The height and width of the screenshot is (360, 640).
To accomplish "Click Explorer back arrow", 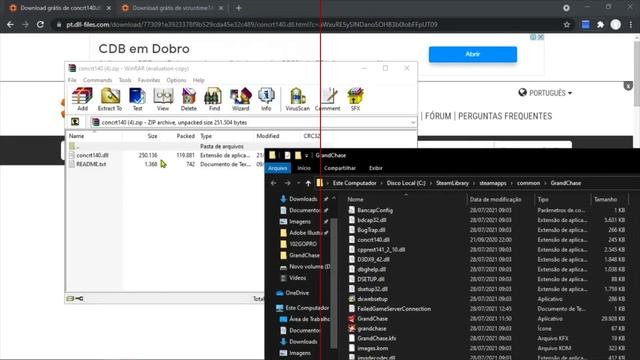I will [x=274, y=183].
